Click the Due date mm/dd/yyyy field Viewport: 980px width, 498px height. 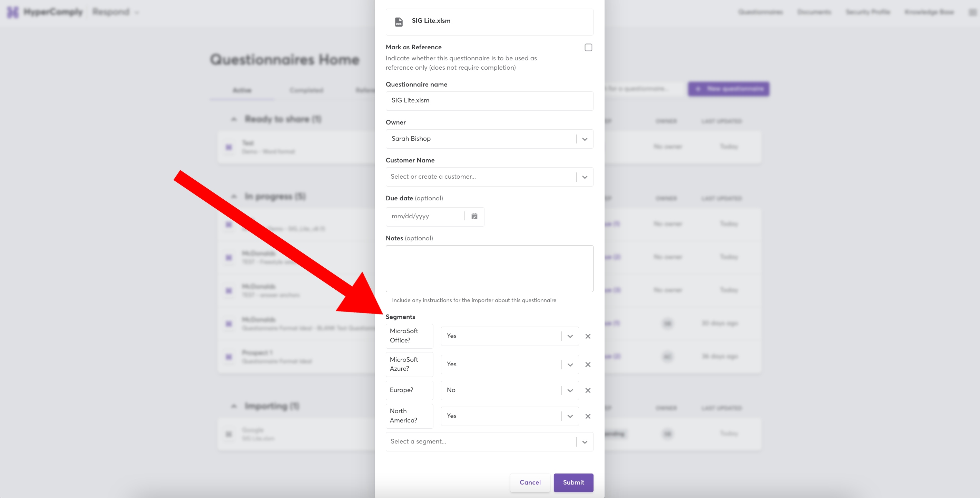click(425, 216)
